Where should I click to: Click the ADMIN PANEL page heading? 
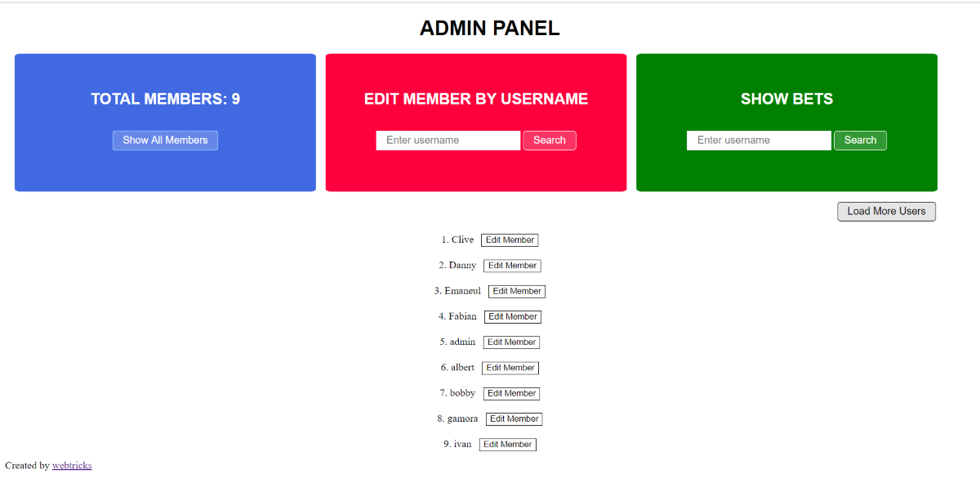490,29
